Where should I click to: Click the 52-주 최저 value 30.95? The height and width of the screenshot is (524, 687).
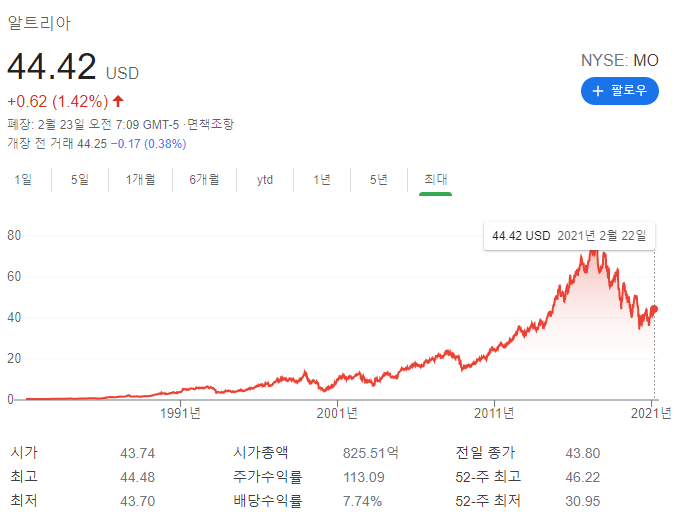pyautogui.click(x=582, y=501)
